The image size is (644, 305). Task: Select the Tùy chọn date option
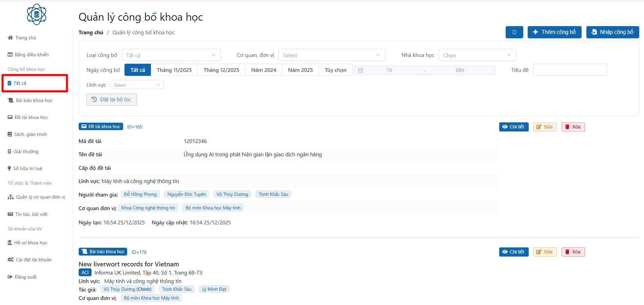click(x=335, y=70)
